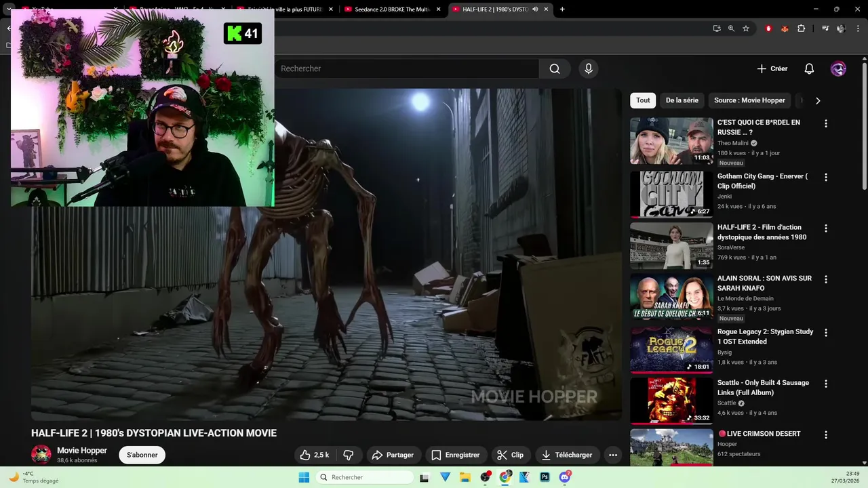The width and height of the screenshot is (868, 488).
Task: Open the Windows Start menu
Action: [304, 477]
